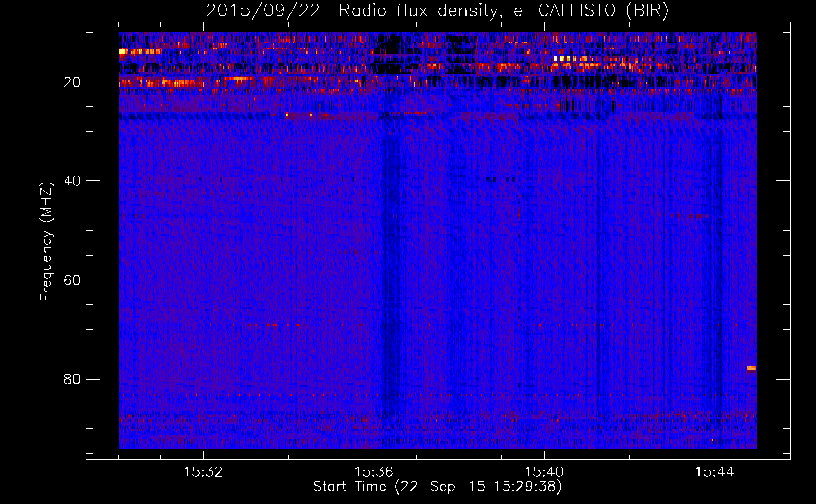Click the 80 frequency tick label
816x504 pixels.
pos(72,379)
